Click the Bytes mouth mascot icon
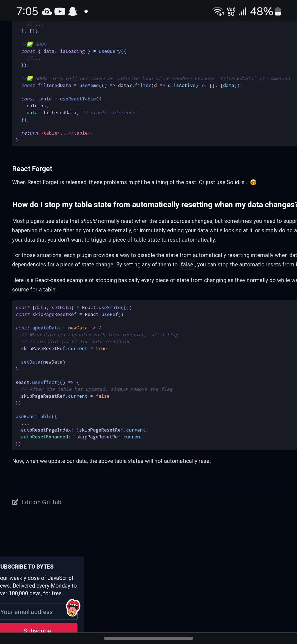The height and width of the screenshot is (644, 297). point(73,608)
